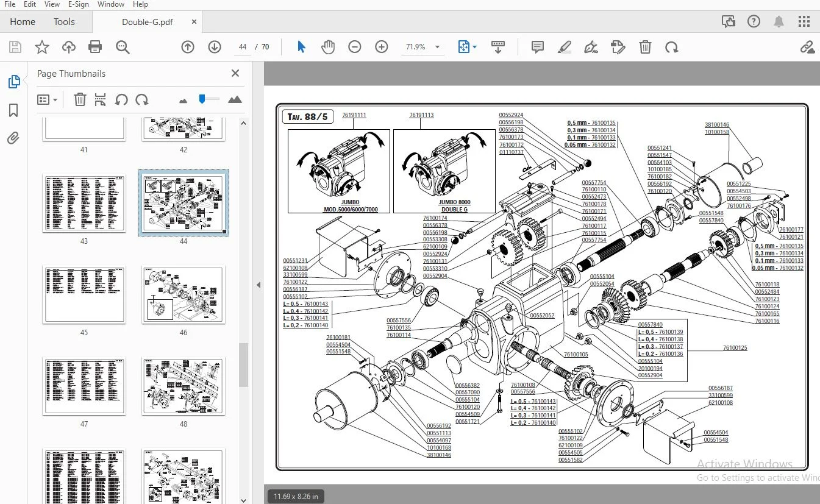Open the sign document pen tool
Screen dimensions: 820x504
pos(590,47)
